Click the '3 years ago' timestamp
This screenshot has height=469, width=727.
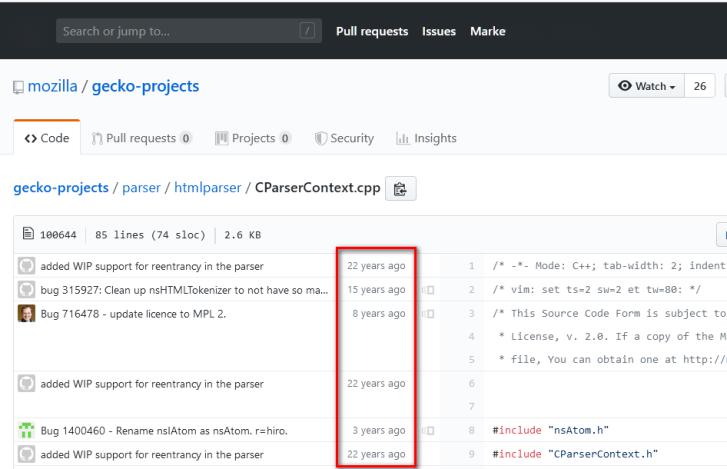pos(378,431)
